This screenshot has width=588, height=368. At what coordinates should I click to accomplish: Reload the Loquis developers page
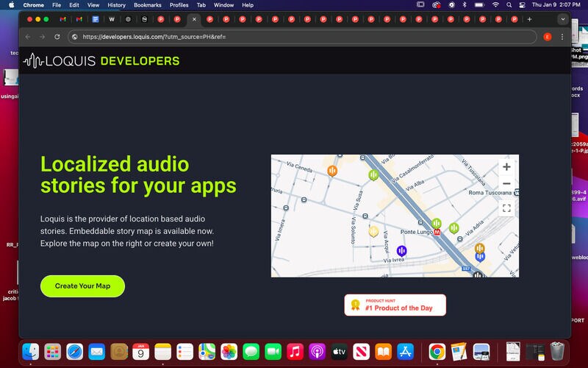pos(57,37)
